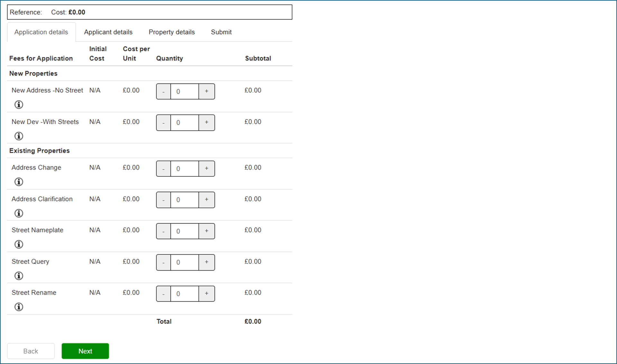This screenshot has width=617, height=364.
Task: Focus Street Nameplate quantity field
Action: [185, 231]
